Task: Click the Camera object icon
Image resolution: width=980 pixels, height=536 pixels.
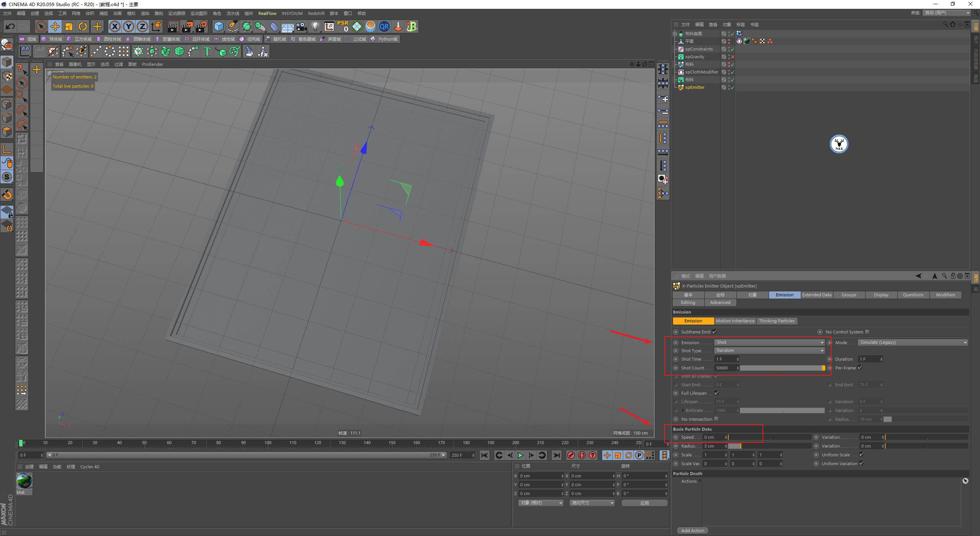Action: point(302,26)
